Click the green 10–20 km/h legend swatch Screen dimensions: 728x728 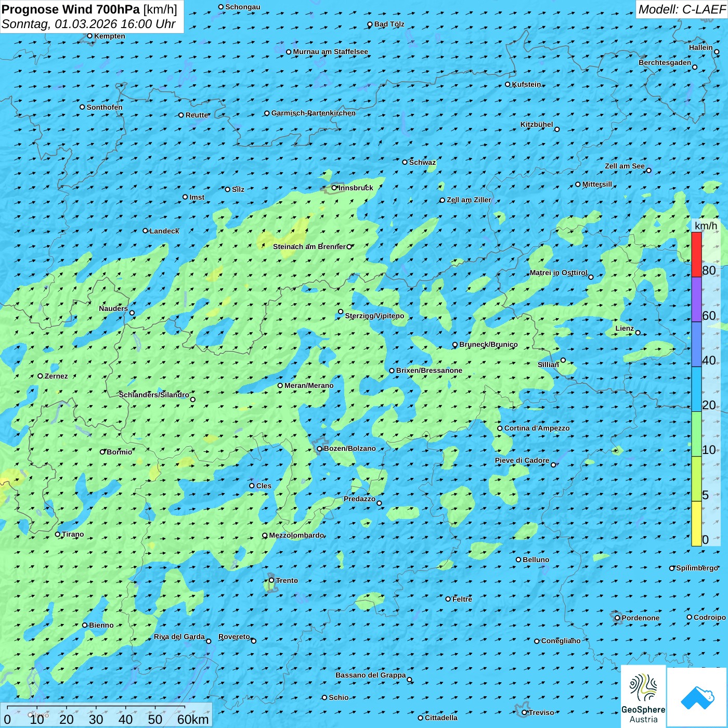click(696, 434)
